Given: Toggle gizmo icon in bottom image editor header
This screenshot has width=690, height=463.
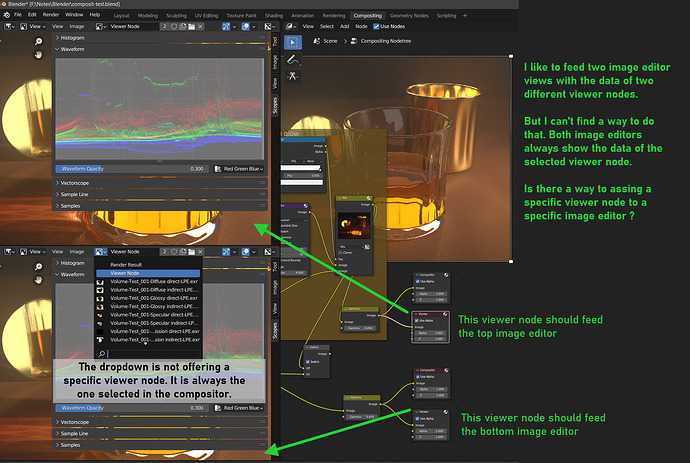Looking at the screenshot, I should pos(226,252).
